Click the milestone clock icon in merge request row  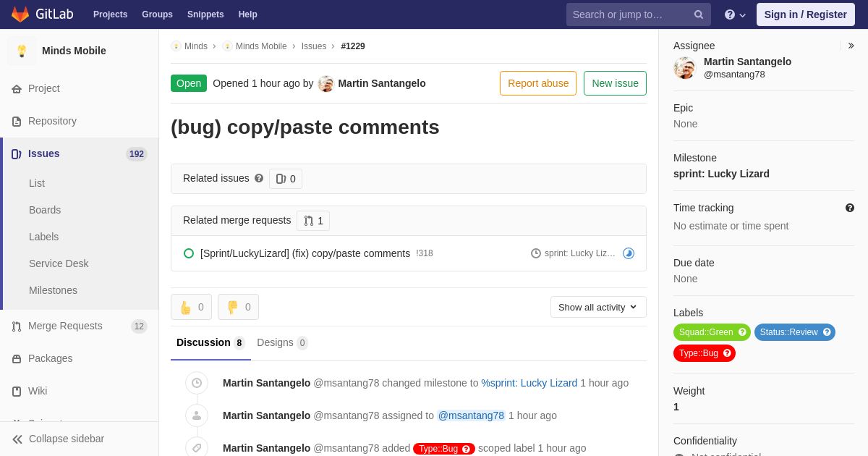(x=536, y=253)
